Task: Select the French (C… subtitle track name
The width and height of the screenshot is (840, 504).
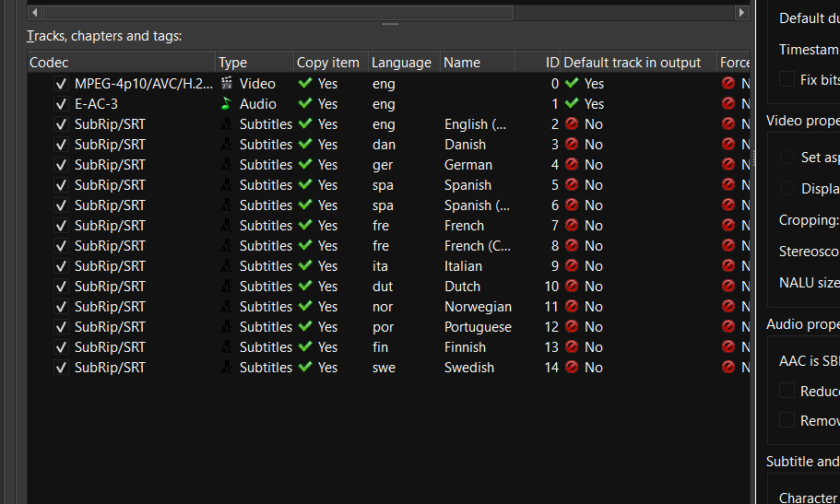Action: pyautogui.click(x=477, y=246)
